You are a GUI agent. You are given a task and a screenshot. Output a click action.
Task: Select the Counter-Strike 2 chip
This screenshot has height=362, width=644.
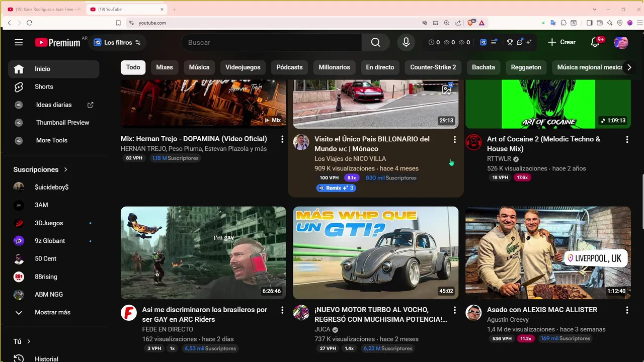pyautogui.click(x=433, y=67)
